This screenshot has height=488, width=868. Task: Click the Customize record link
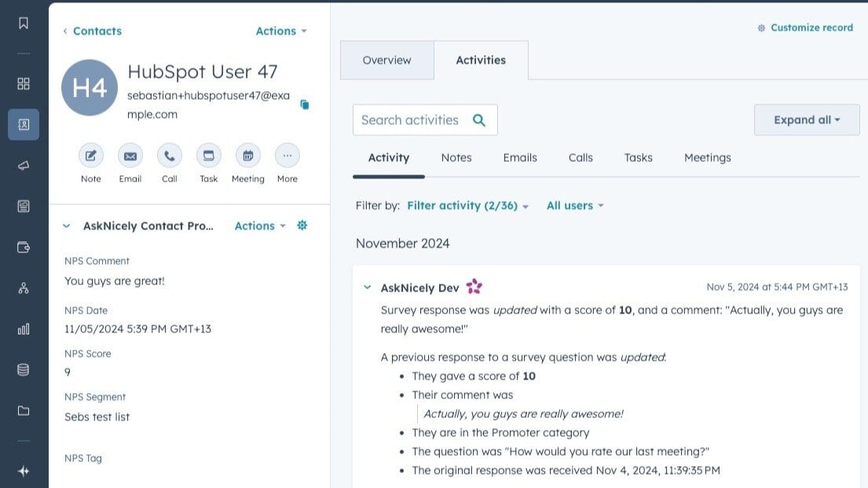[x=805, y=28]
